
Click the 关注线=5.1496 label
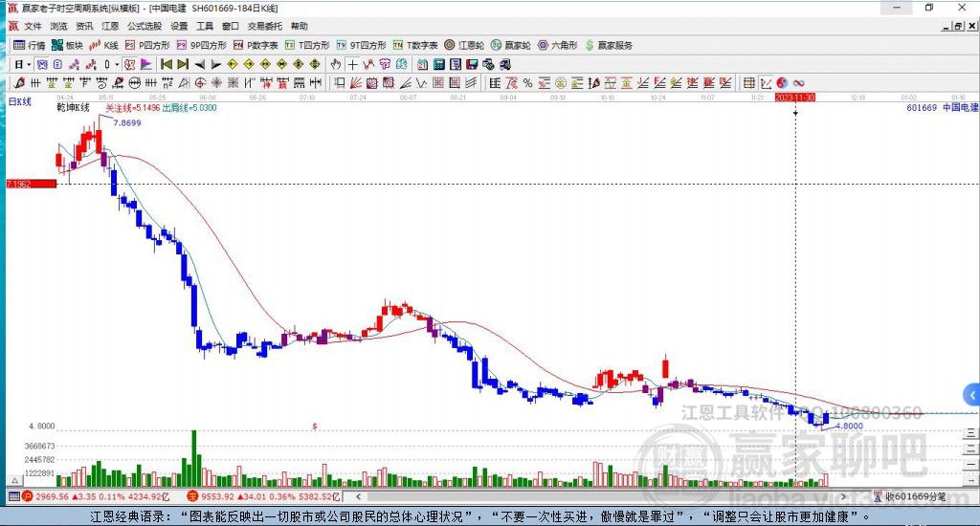pos(132,108)
